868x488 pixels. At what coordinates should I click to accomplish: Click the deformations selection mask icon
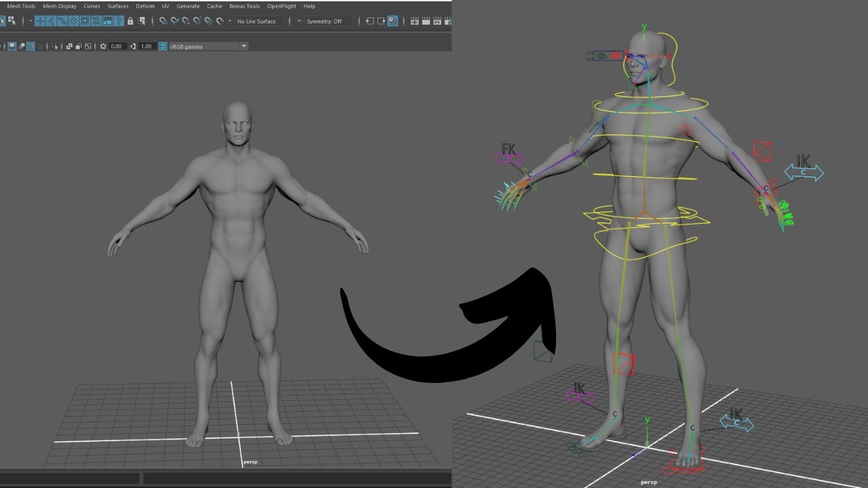point(85,21)
